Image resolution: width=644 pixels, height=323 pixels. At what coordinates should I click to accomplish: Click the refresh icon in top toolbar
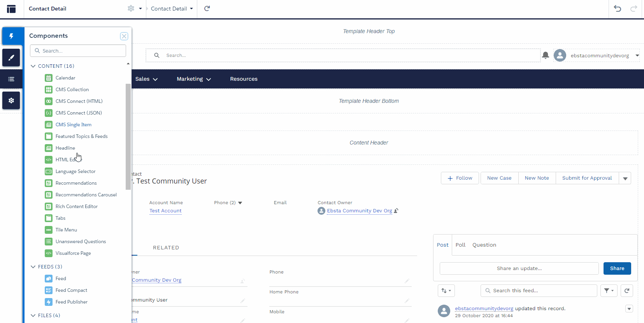207,9
